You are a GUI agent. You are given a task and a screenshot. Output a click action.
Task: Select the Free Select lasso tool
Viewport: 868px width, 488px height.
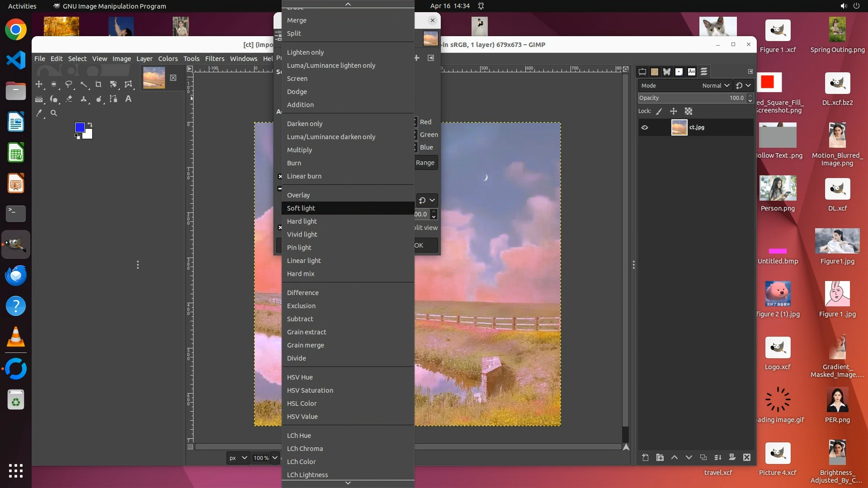coord(69,84)
